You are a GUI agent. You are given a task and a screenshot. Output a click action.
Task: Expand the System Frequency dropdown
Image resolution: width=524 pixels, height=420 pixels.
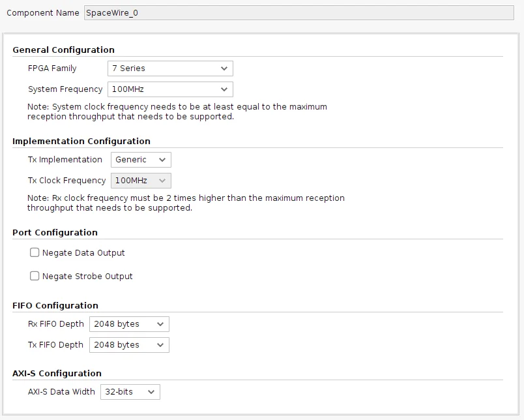coord(169,89)
